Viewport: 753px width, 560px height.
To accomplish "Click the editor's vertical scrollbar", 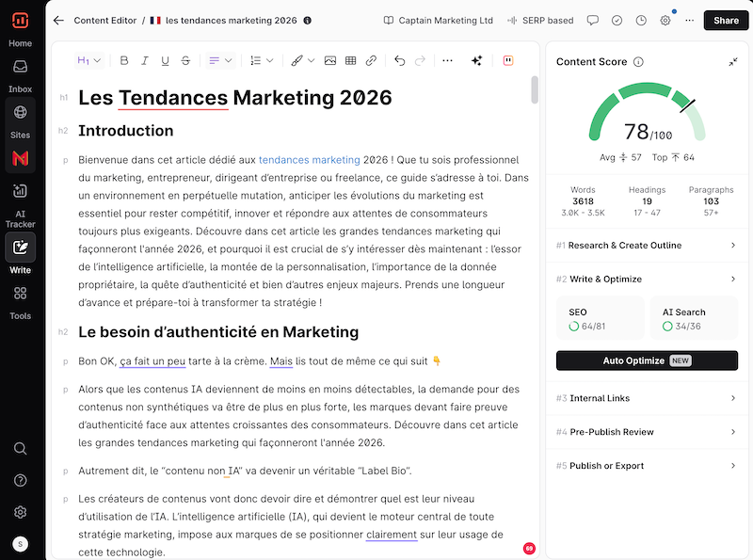I will point(535,89).
